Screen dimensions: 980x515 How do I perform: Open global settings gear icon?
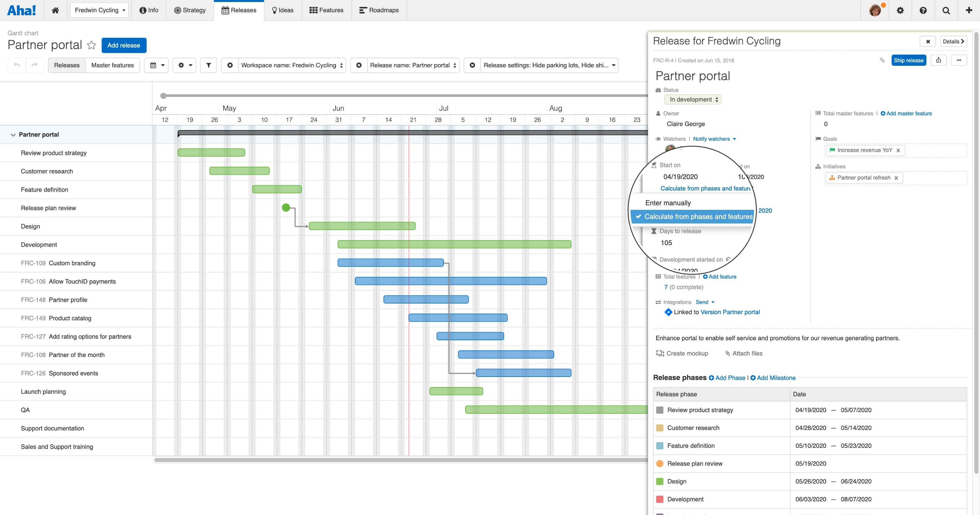(900, 10)
